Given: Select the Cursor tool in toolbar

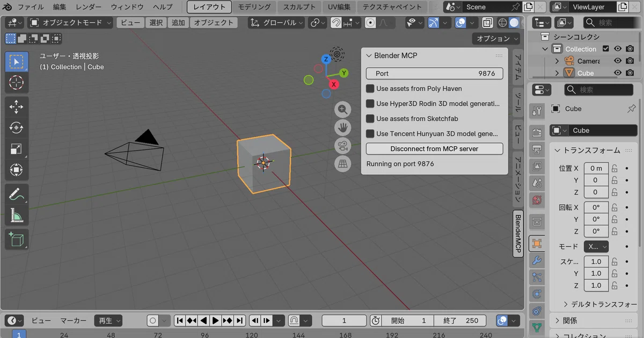Looking at the screenshot, I should click(17, 82).
